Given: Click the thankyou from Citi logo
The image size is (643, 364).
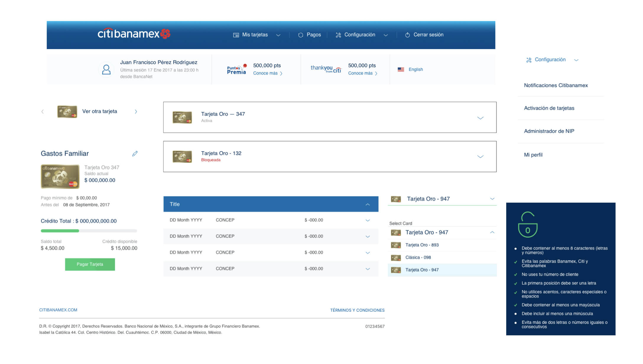Looking at the screenshot, I should (x=326, y=69).
